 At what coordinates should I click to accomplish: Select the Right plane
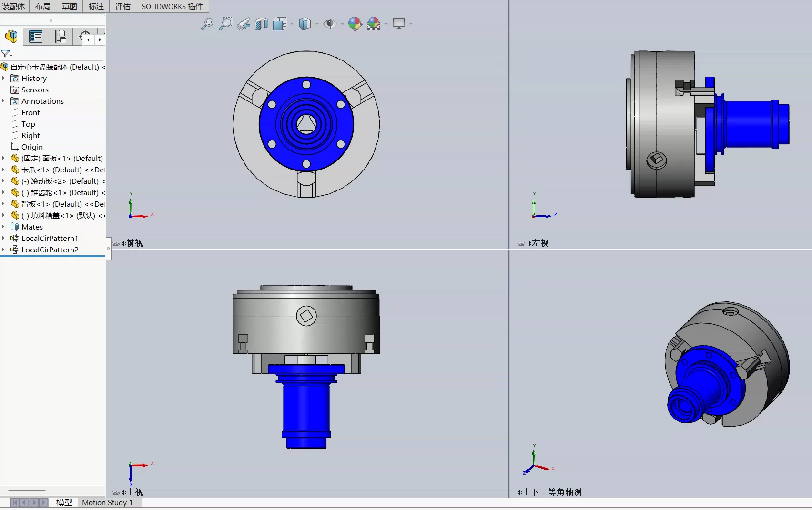pyautogui.click(x=26, y=135)
